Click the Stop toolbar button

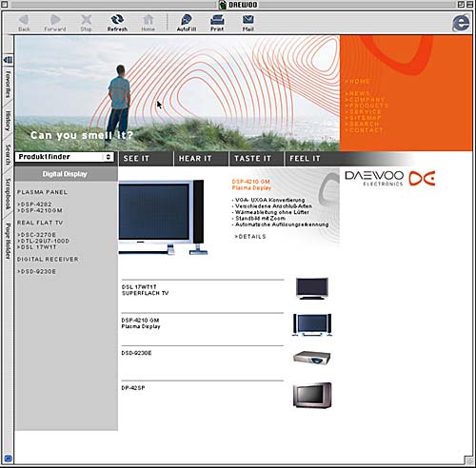pyautogui.click(x=86, y=23)
